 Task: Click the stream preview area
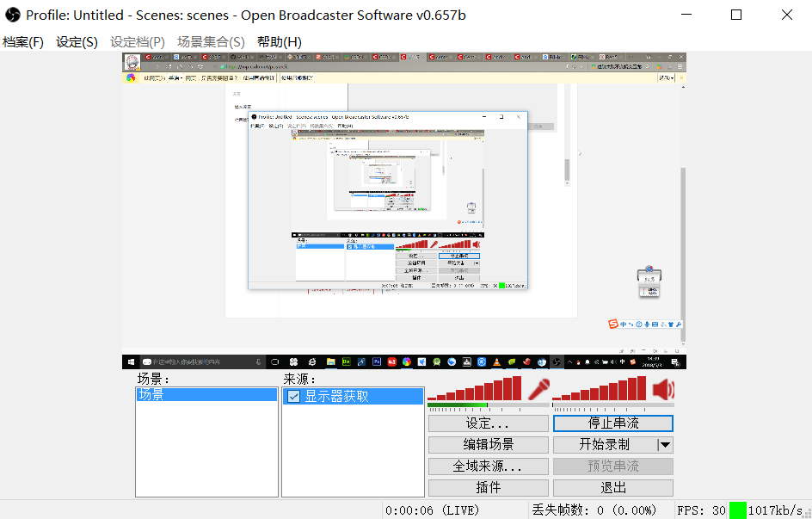pyautogui.click(x=404, y=211)
